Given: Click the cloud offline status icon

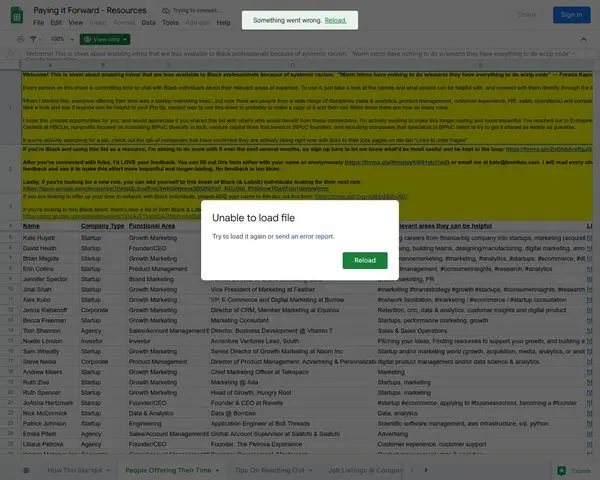Looking at the screenshot, I should tap(166, 11).
